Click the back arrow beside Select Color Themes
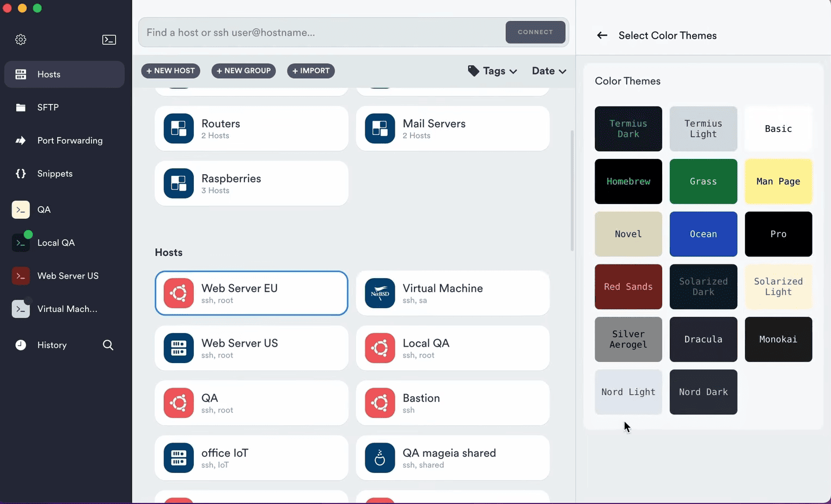This screenshot has height=504, width=831. (602, 35)
